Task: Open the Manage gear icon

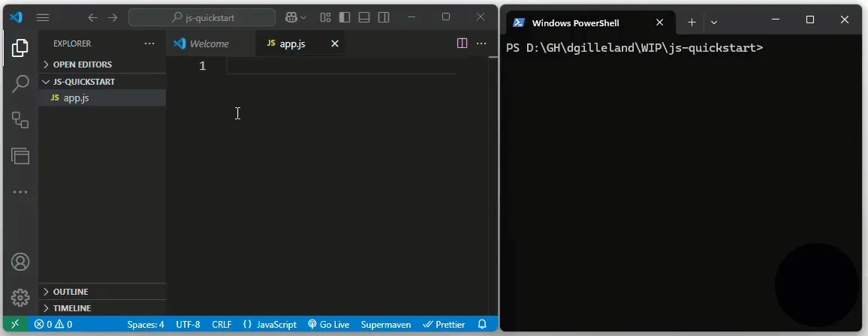Action: coord(20,297)
